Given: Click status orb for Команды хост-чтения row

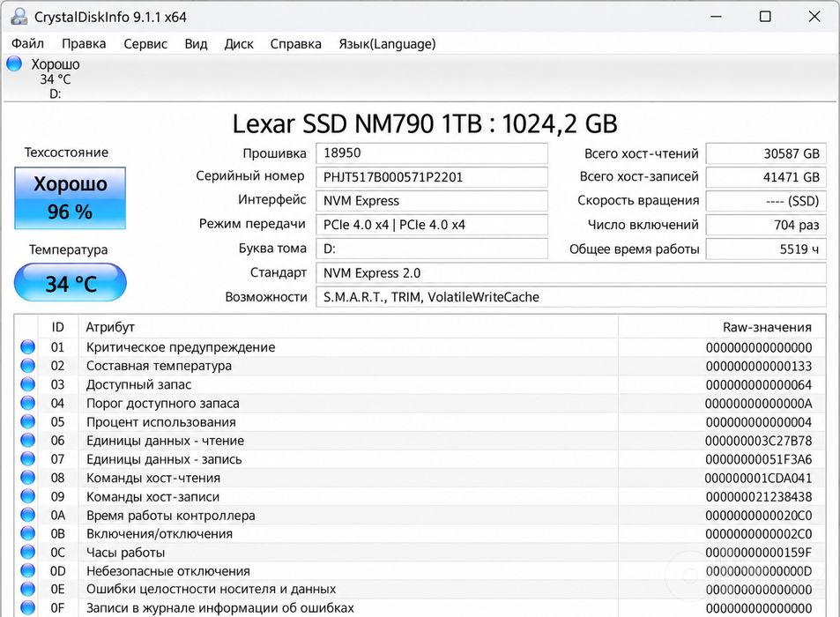Looking at the screenshot, I should 28,478.
